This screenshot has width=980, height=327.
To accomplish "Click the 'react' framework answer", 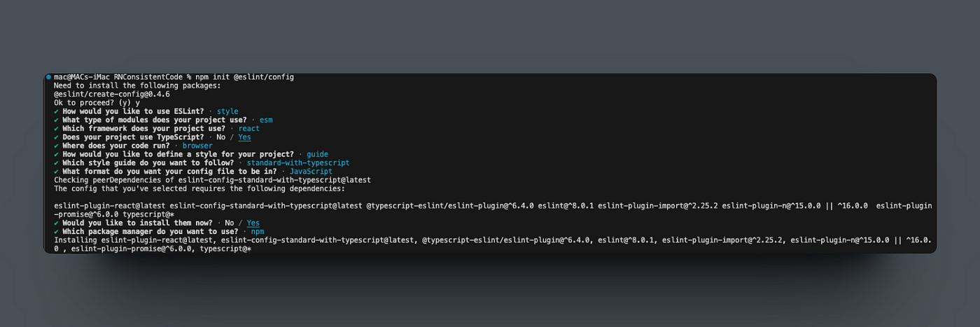I will (248, 128).
